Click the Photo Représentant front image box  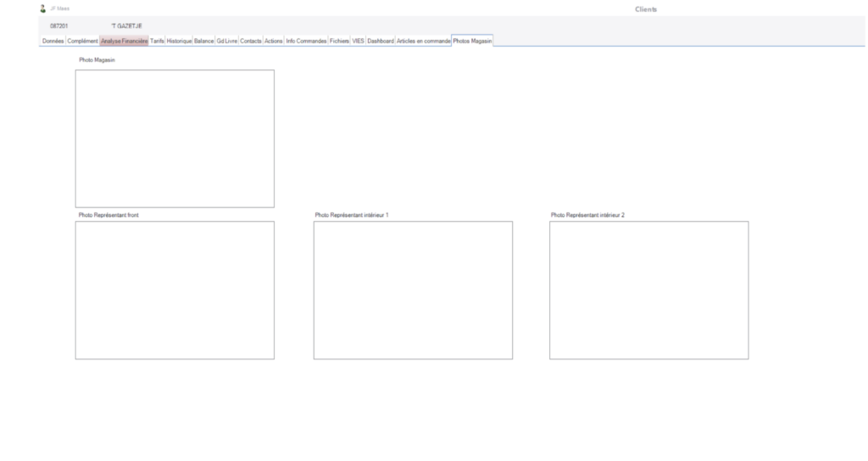pos(175,290)
